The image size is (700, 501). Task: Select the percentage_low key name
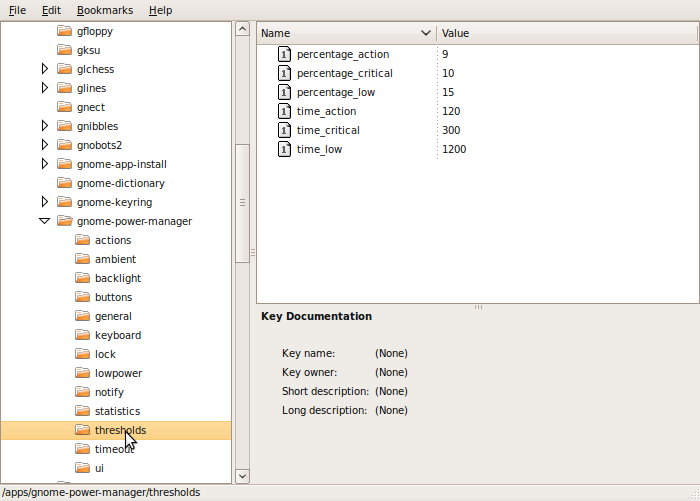pyautogui.click(x=336, y=92)
